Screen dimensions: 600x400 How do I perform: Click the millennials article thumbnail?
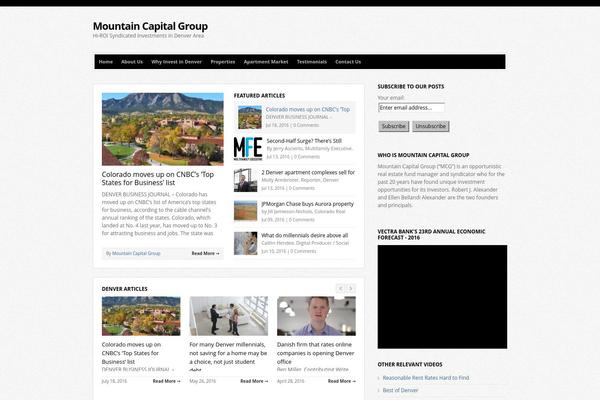tap(245, 243)
